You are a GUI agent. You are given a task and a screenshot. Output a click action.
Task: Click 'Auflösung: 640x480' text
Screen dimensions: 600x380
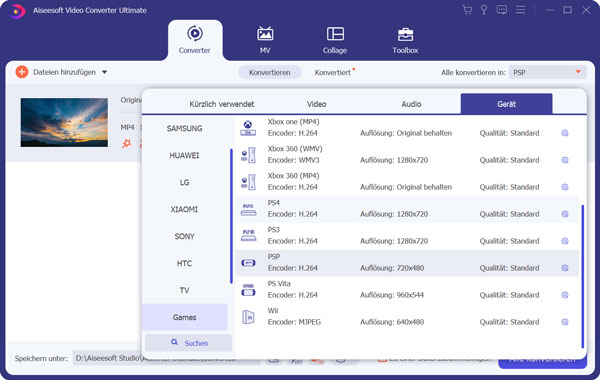pos(392,322)
